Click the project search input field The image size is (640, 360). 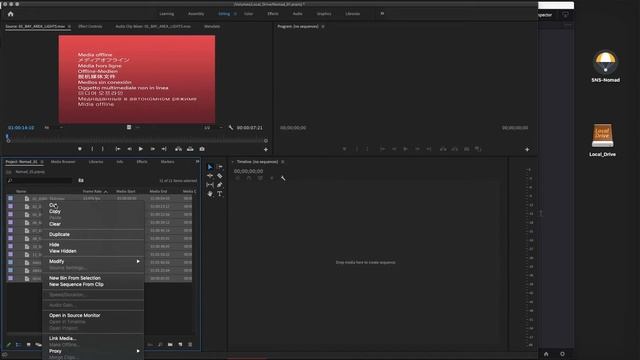40,180
